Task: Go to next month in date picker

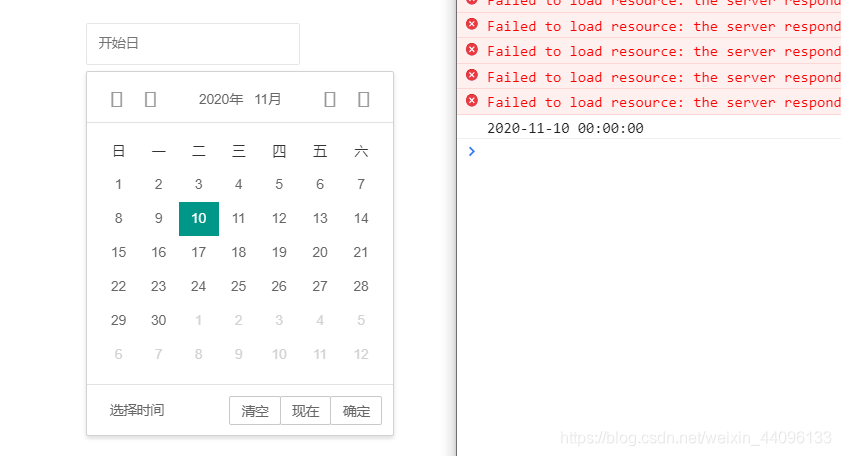Action: point(330,99)
